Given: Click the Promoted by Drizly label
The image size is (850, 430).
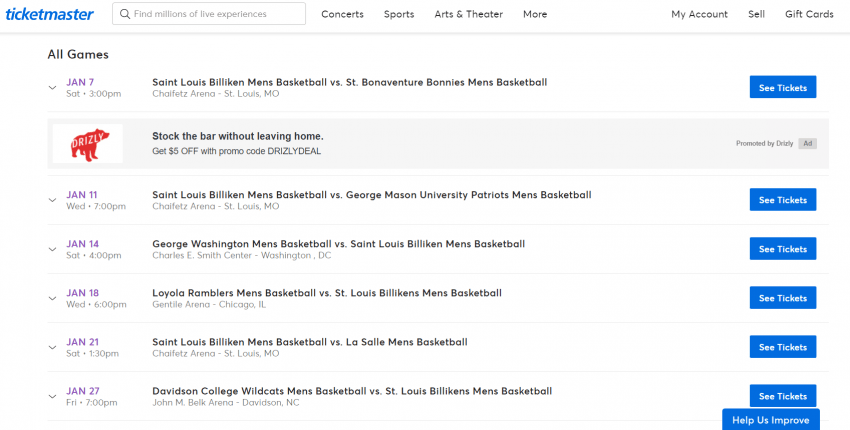Looking at the screenshot, I should 764,144.
